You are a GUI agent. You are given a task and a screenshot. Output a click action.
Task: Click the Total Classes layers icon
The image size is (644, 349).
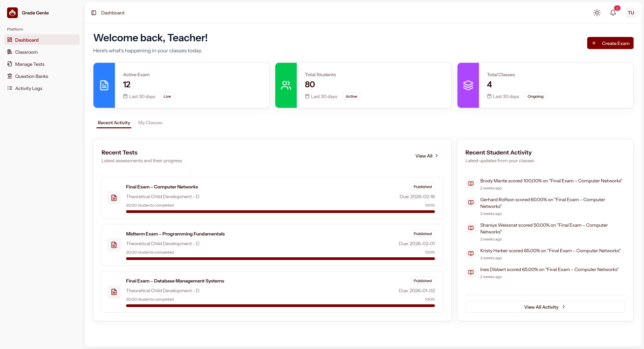coord(468,85)
